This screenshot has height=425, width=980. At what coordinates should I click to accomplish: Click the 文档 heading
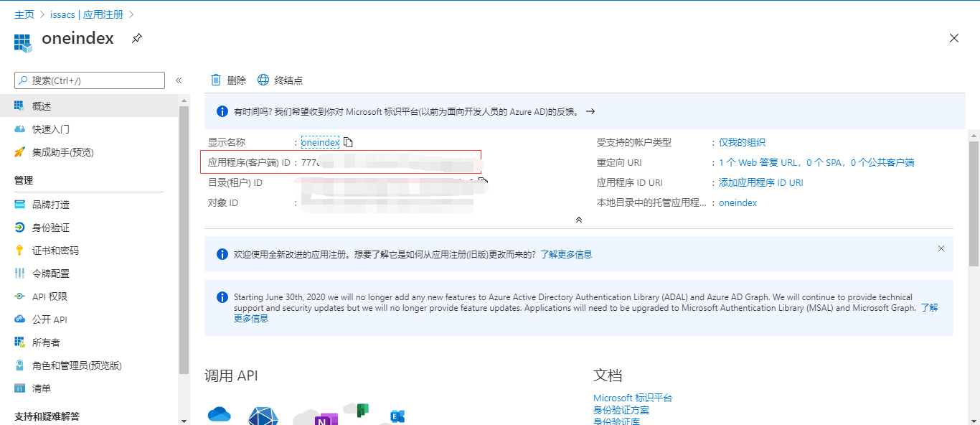tap(608, 375)
